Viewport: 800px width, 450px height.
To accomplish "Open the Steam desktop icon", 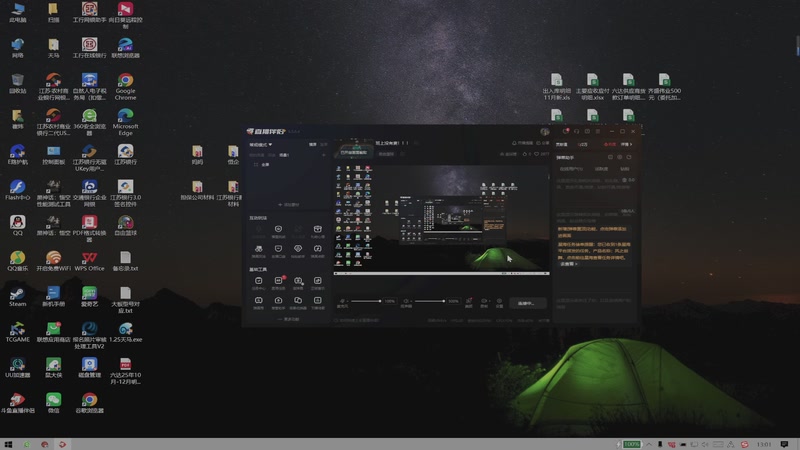I will [17, 297].
